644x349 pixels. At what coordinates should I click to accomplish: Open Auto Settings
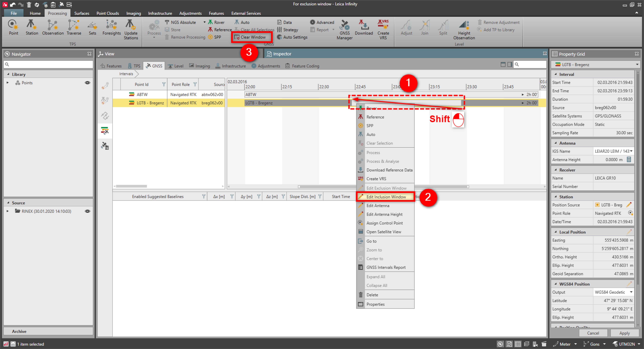pos(292,37)
